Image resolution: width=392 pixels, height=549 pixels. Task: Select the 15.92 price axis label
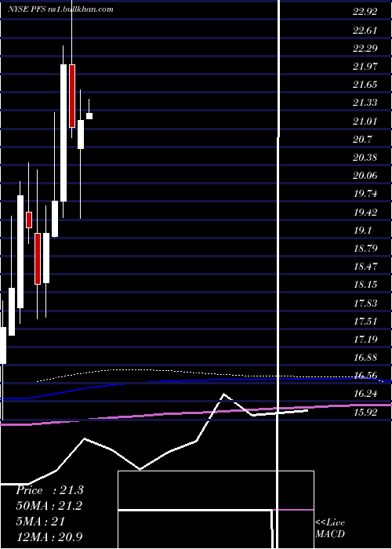point(365,413)
